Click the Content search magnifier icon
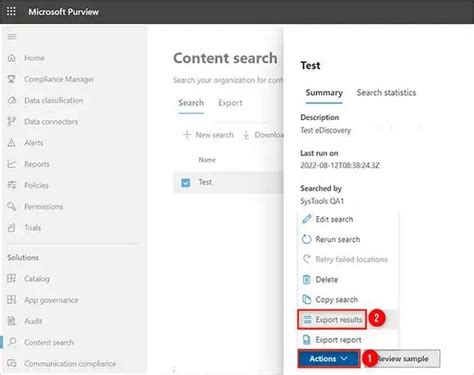Image resolution: width=474 pixels, height=375 pixels. pos(12,342)
